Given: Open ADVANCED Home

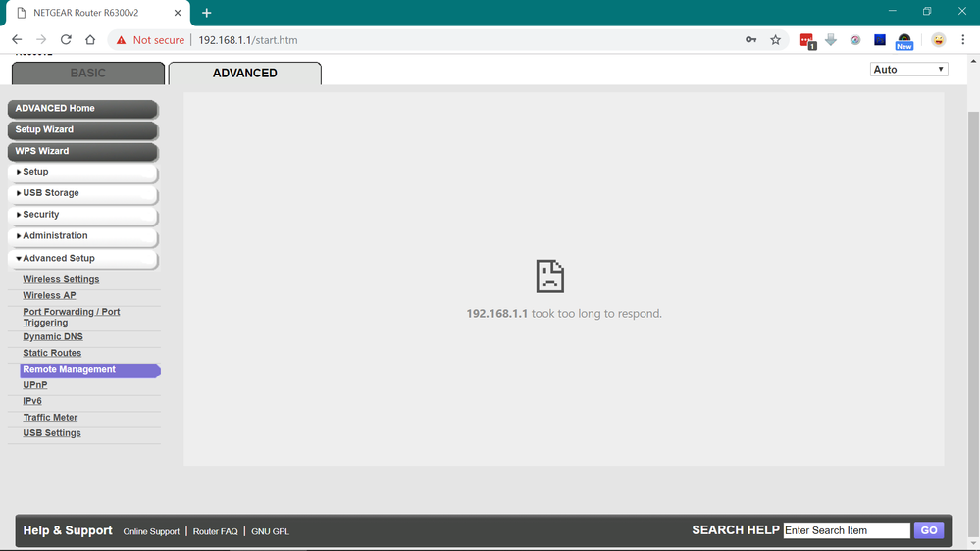Looking at the screenshot, I should click(82, 109).
